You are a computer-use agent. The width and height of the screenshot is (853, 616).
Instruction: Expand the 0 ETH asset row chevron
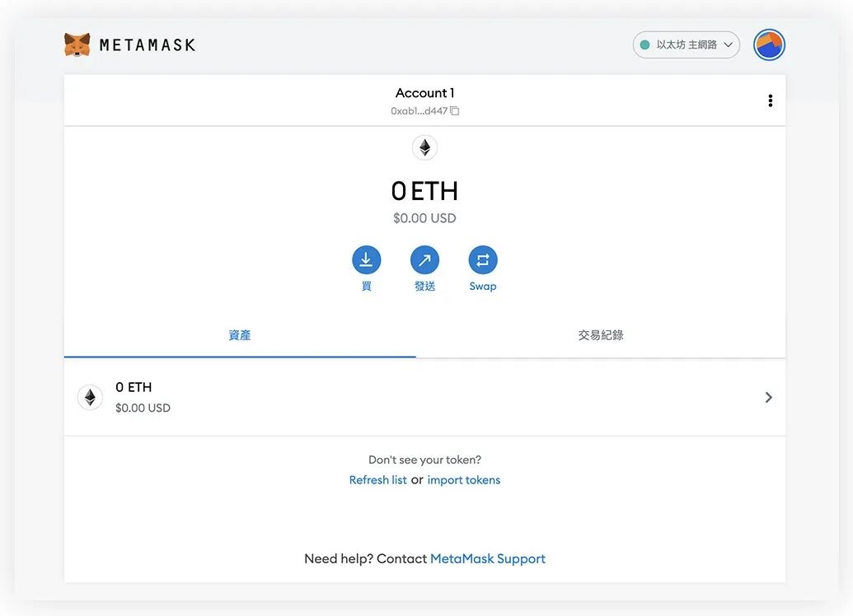tap(768, 398)
